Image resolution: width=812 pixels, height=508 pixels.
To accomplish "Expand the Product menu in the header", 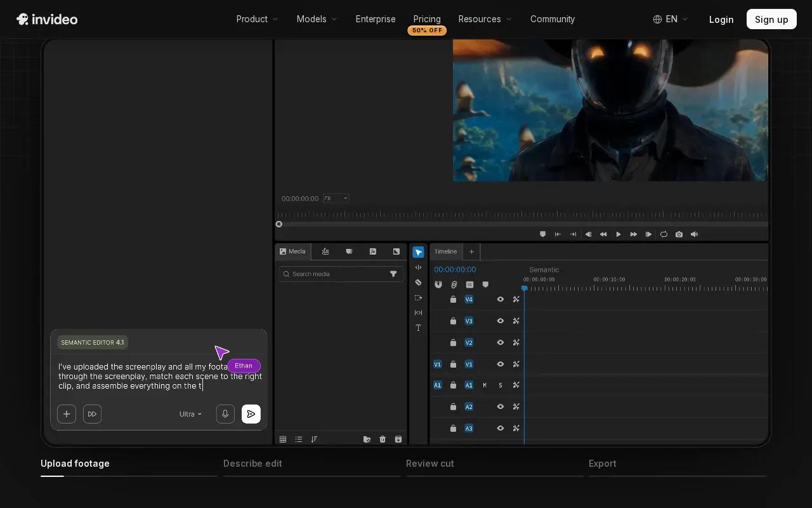I will click(x=257, y=19).
